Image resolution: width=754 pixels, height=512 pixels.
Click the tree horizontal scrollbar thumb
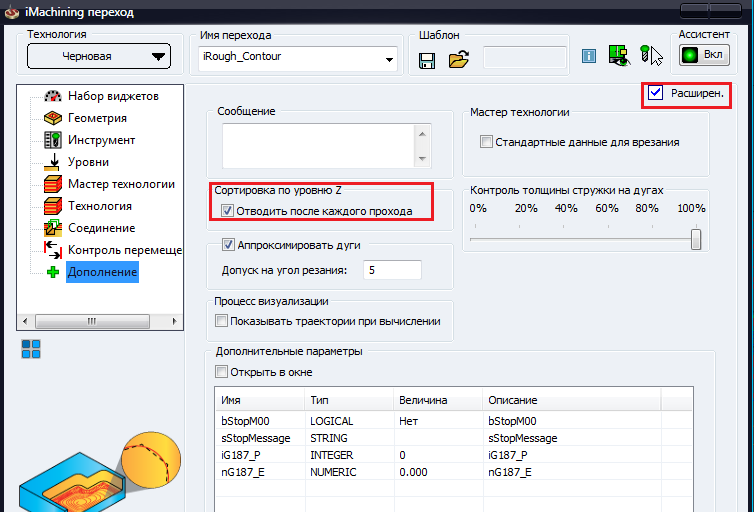92,321
